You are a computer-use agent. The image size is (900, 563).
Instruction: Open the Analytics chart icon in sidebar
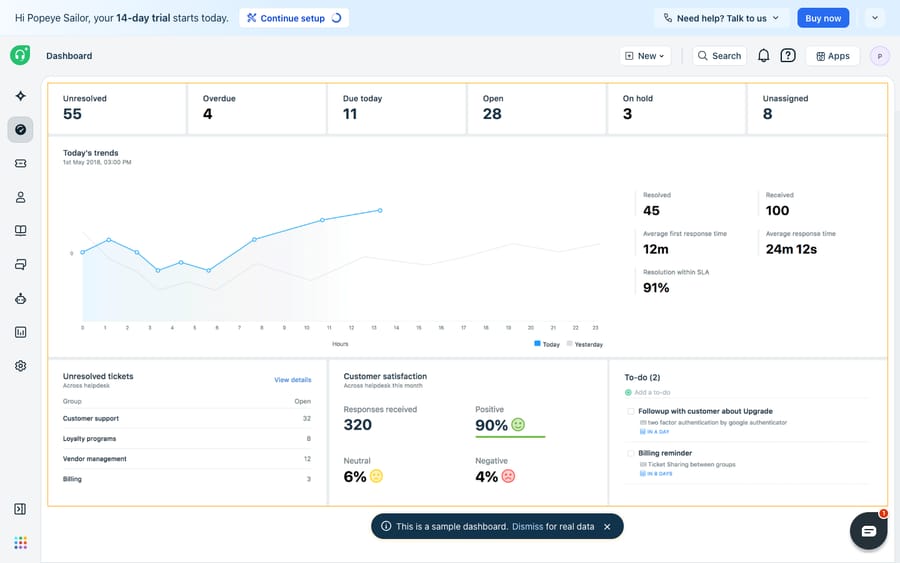[x=21, y=332]
